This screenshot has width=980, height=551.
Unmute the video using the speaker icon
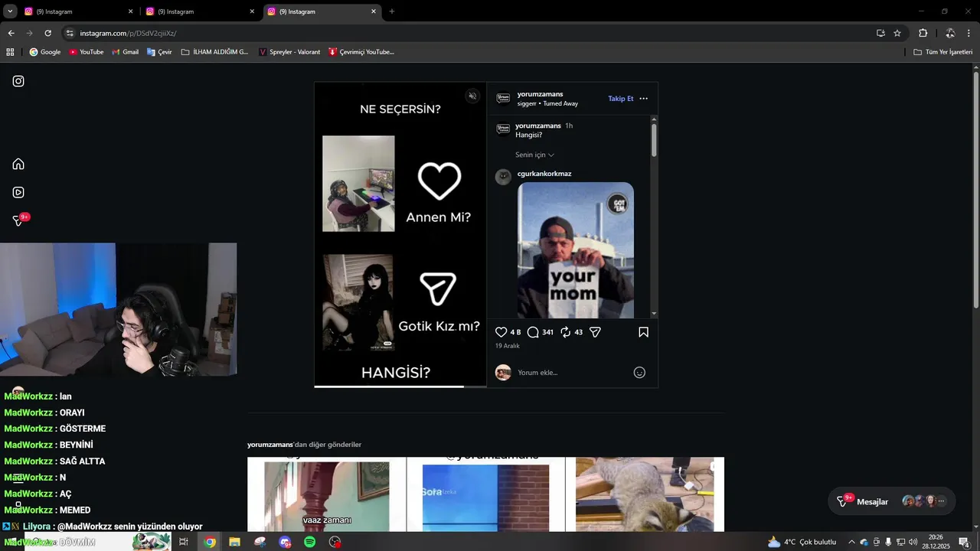point(472,96)
